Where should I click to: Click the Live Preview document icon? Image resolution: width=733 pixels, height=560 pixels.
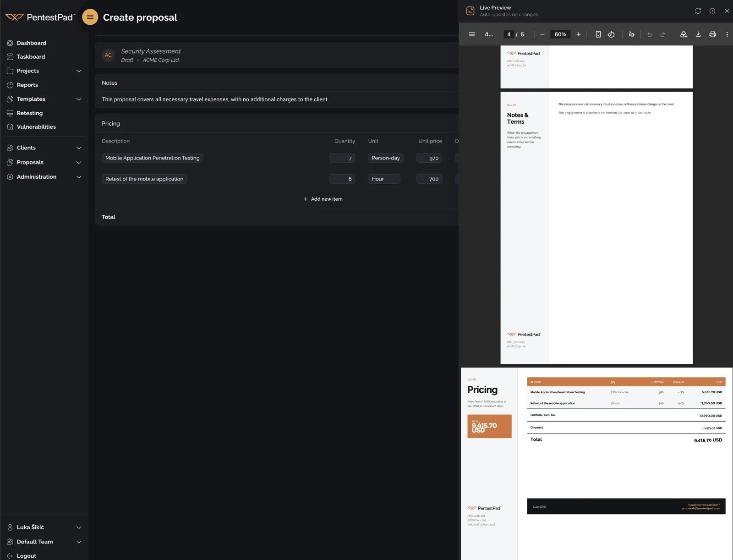click(x=470, y=11)
